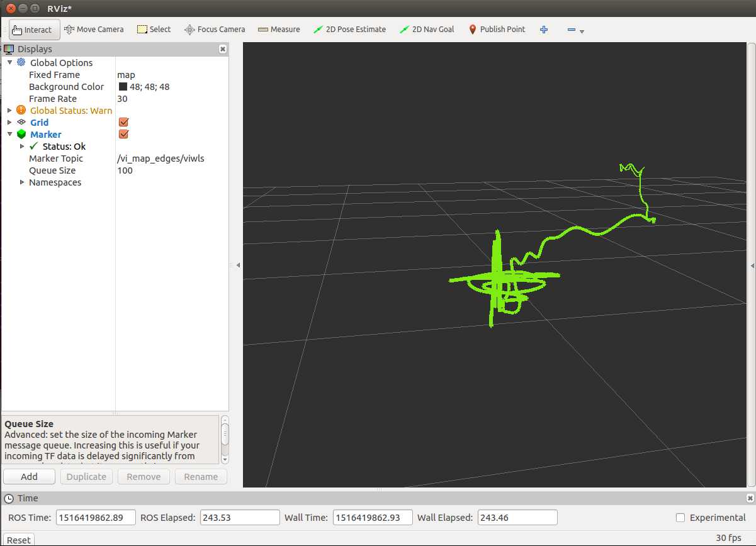Click the Reset button
This screenshot has height=546, width=756.
point(19,540)
